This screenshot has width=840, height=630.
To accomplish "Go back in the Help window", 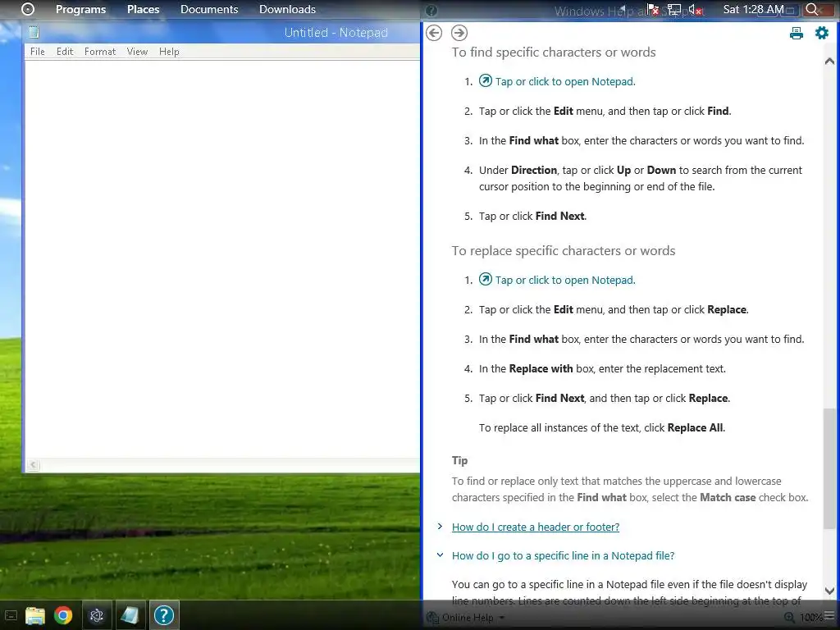I will pos(434,33).
